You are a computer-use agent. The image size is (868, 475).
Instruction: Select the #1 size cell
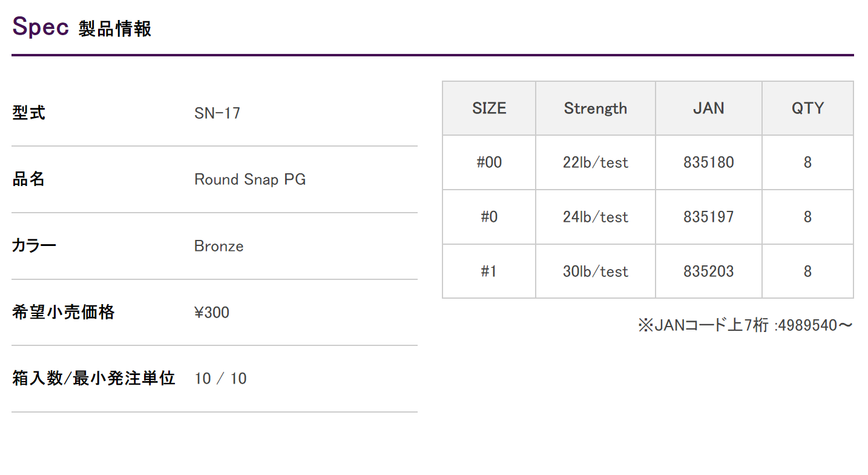489,271
